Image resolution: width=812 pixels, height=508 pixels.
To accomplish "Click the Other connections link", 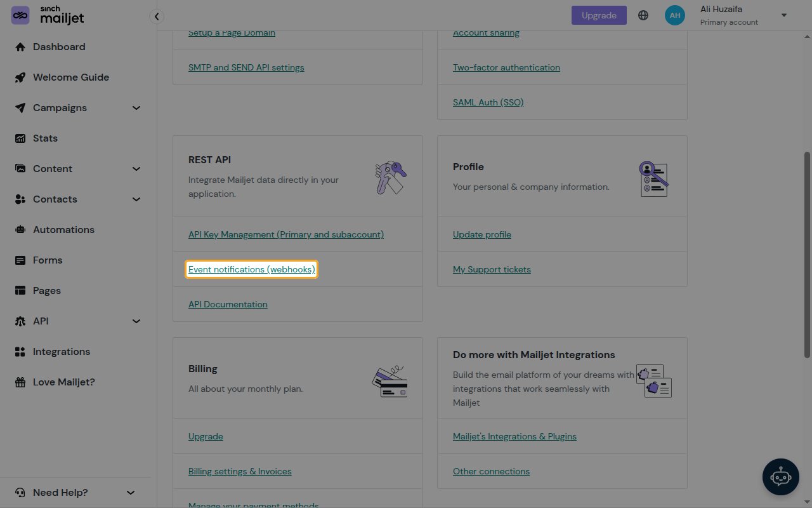I will tap(491, 471).
